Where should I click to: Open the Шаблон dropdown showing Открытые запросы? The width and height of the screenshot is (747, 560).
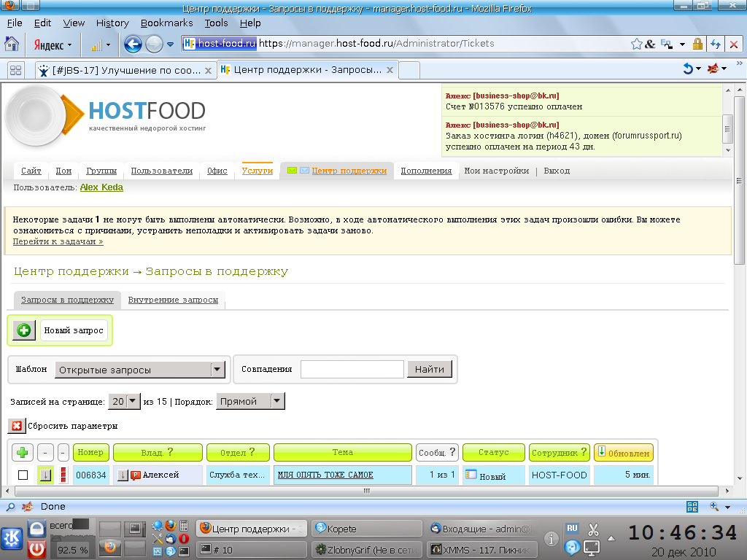pos(139,370)
